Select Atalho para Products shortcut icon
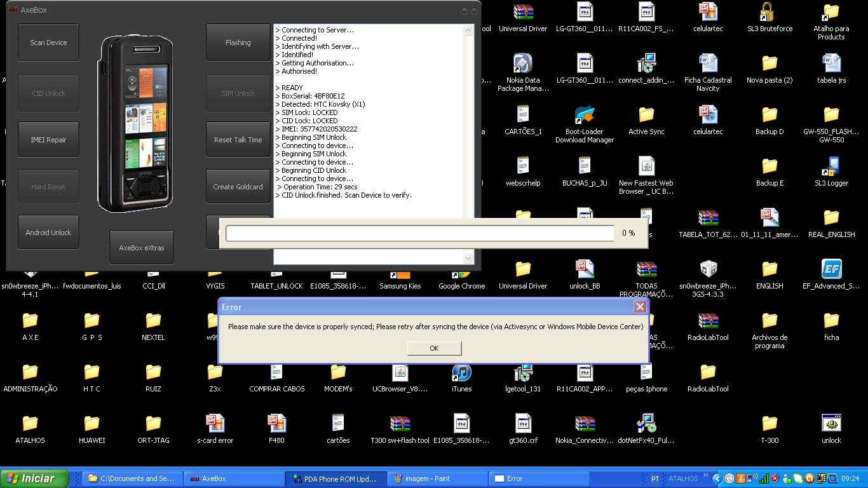The width and height of the screenshot is (868, 488). click(x=831, y=12)
